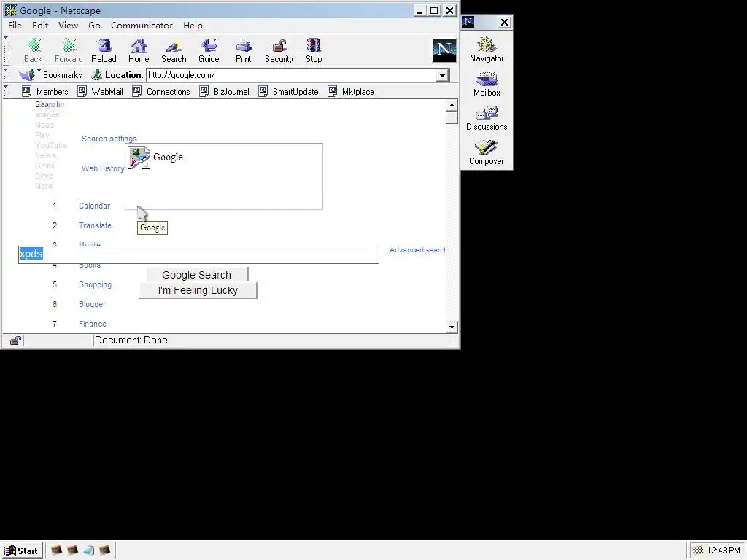Click the vertical scrollbar thumb

pos(452,117)
